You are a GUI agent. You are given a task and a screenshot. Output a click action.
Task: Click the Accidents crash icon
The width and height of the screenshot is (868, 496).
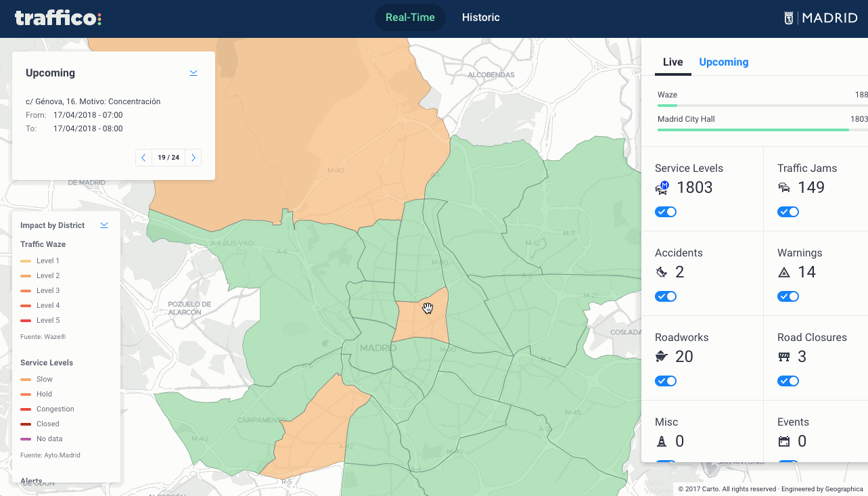661,273
